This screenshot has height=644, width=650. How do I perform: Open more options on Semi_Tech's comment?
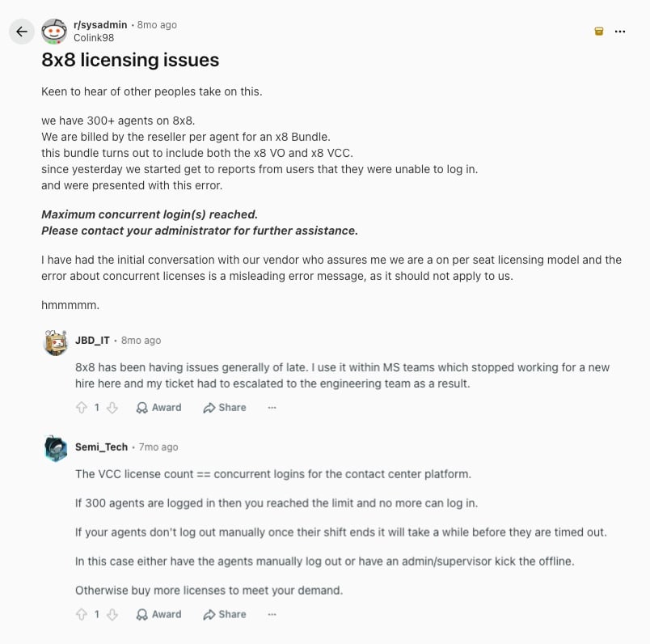click(272, 614)
